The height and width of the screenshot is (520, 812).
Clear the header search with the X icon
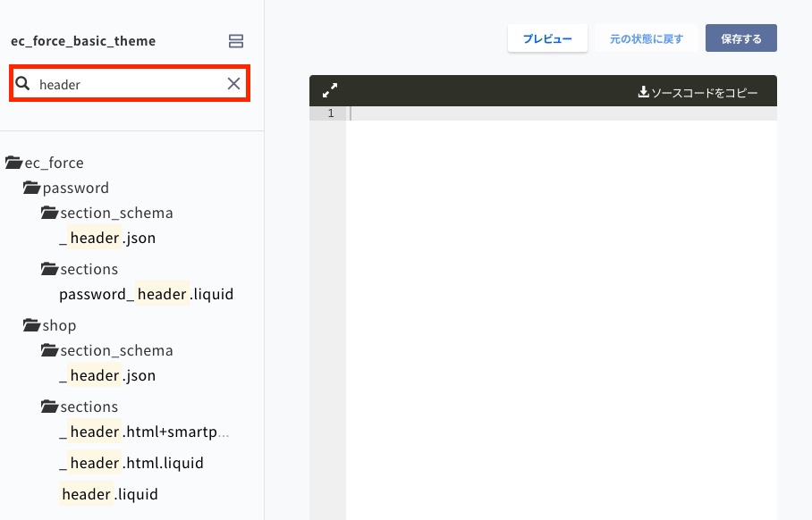click(x=233, y=83)
